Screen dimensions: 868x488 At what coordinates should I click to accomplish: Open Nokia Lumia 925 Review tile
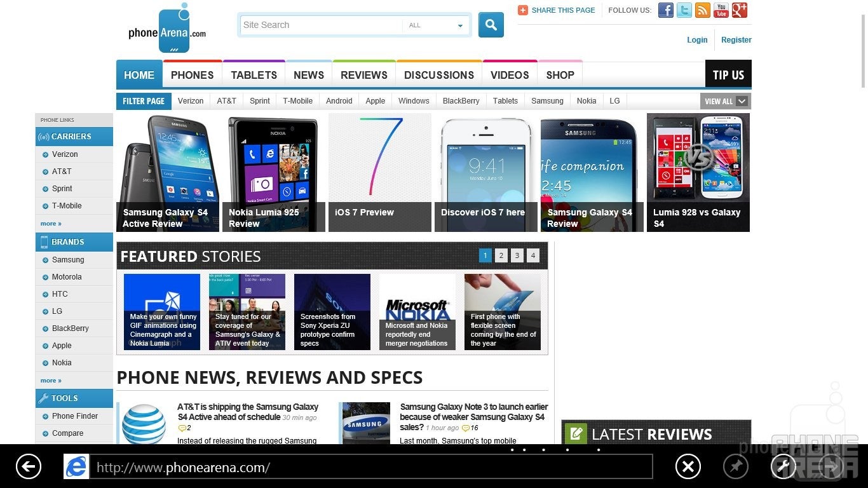(274, 173)
